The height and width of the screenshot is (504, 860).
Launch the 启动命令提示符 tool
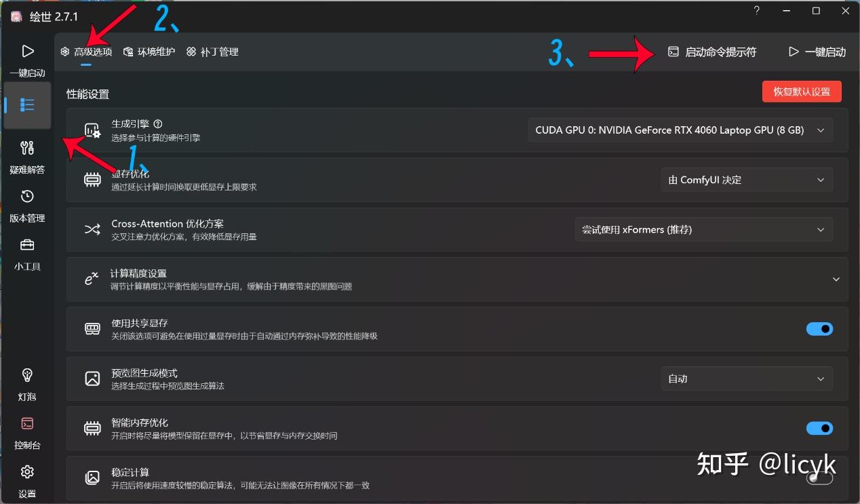coord(713,51)
